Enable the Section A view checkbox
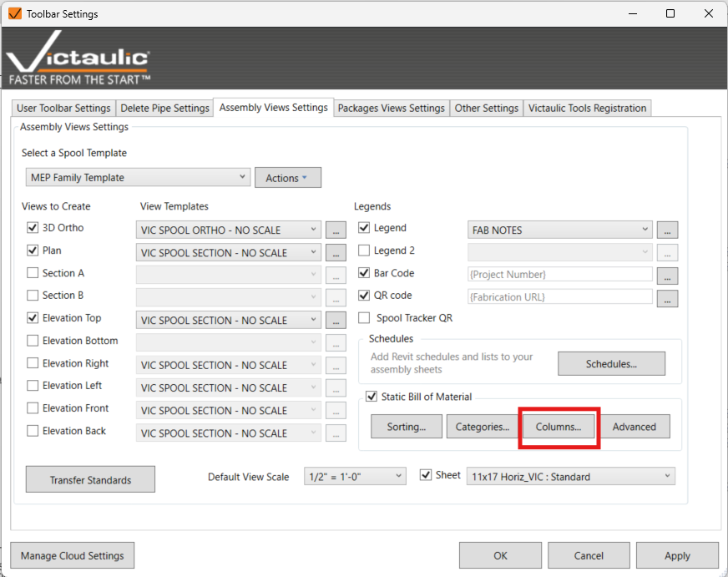 click(x=33, y=273)
